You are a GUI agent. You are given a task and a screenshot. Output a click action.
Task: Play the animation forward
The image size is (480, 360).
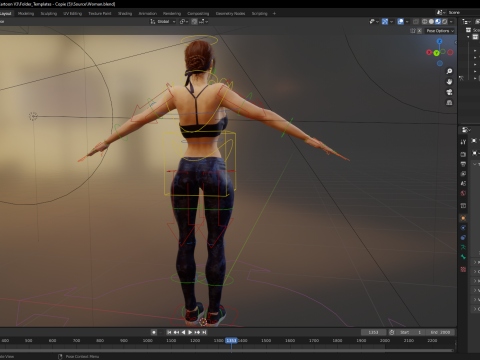(190, 332)
